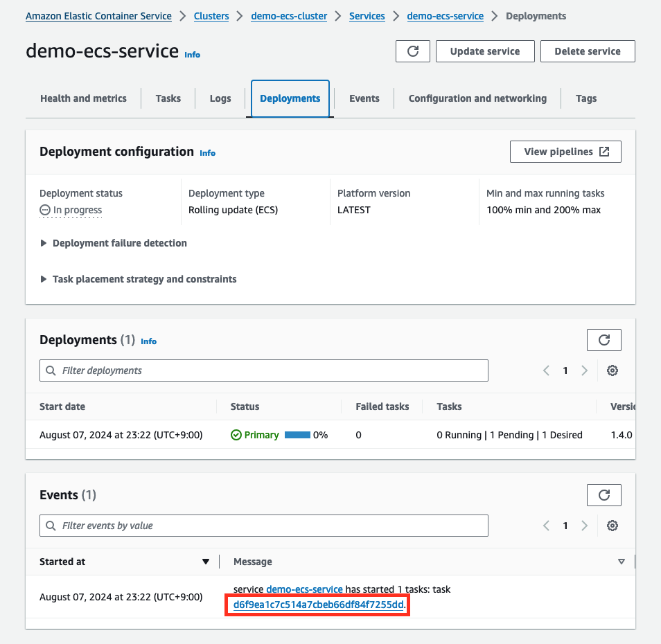The image size is (661, 644).
Task: Select the Deployments tab
Action: coord(290,98)
